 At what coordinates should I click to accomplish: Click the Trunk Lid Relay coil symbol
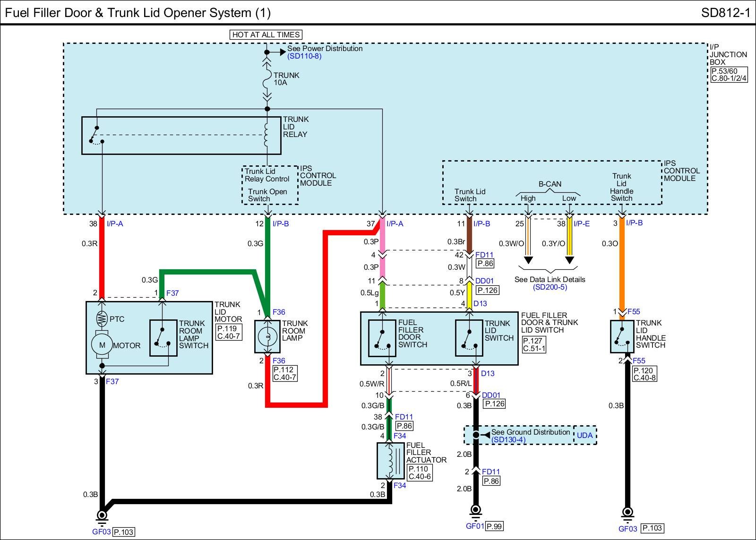point(267,135)
